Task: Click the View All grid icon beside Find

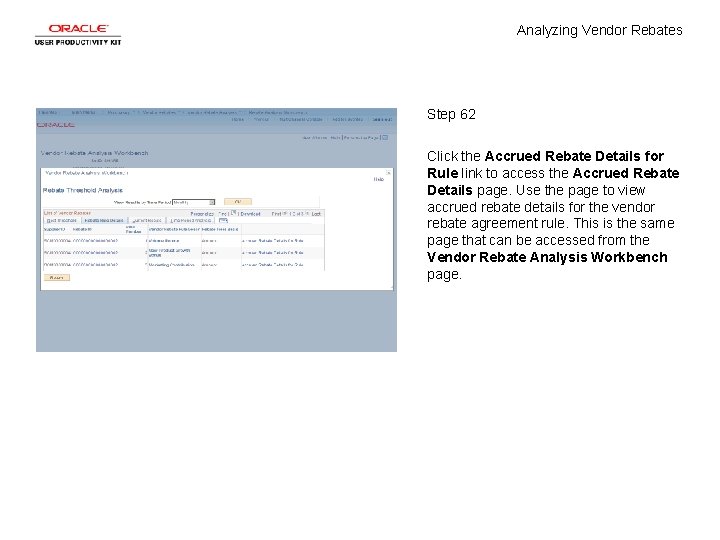Action: coord(233,213)
